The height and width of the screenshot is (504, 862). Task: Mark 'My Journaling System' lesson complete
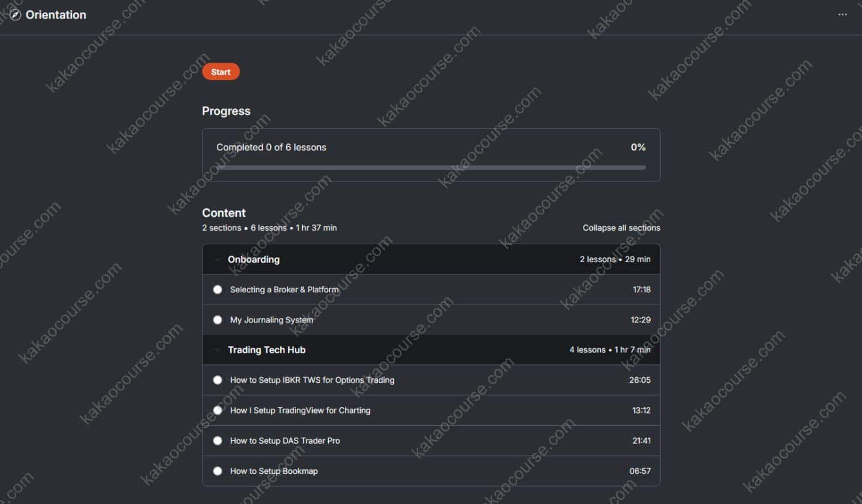217,319
